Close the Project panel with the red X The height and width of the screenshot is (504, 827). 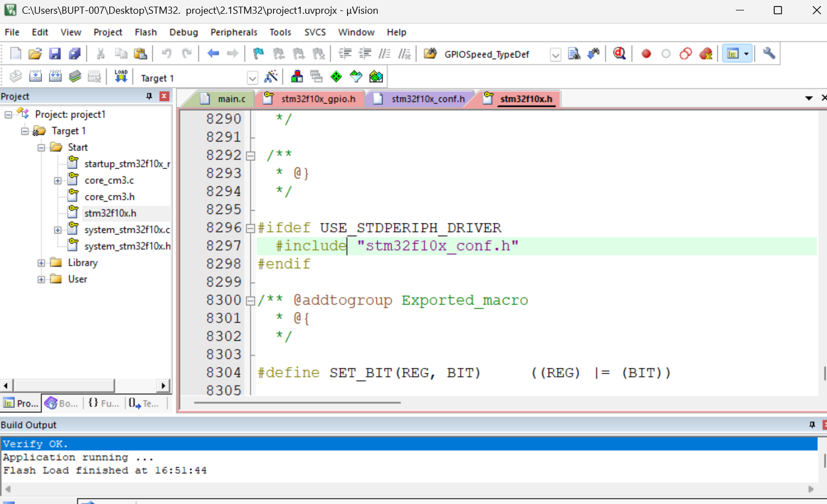point(164,96)
